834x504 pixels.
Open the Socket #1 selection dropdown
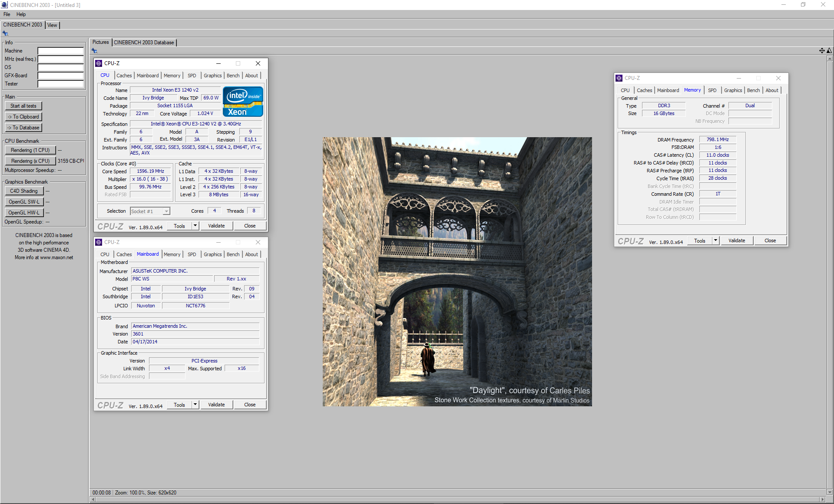point(166,211)
